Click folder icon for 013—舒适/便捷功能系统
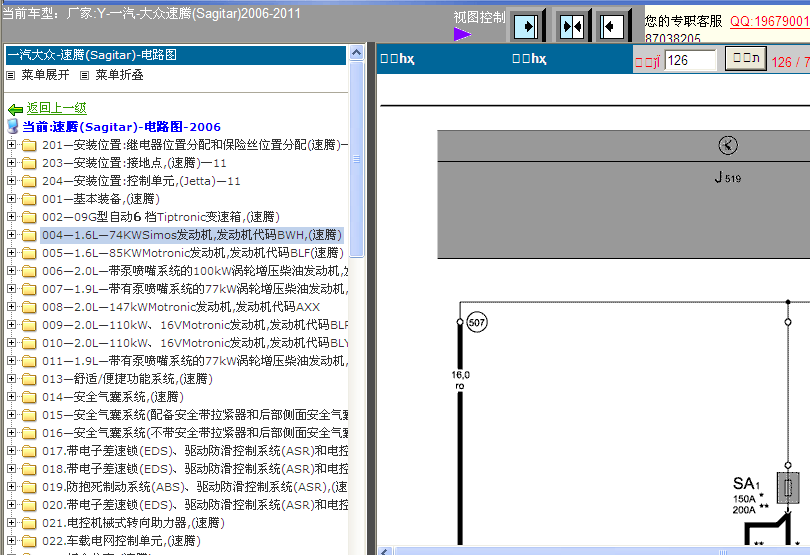This screenshot has width=810, height=555. (29, 379)
